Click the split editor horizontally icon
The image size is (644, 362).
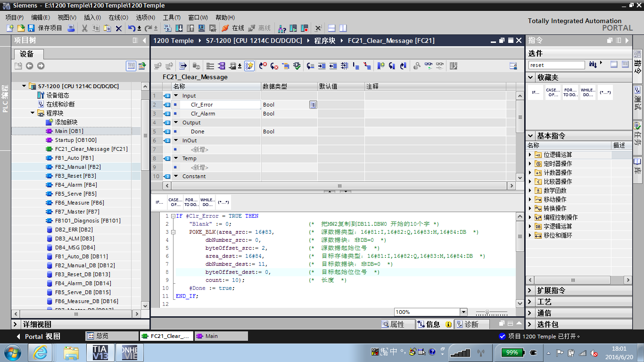point(332,28)
